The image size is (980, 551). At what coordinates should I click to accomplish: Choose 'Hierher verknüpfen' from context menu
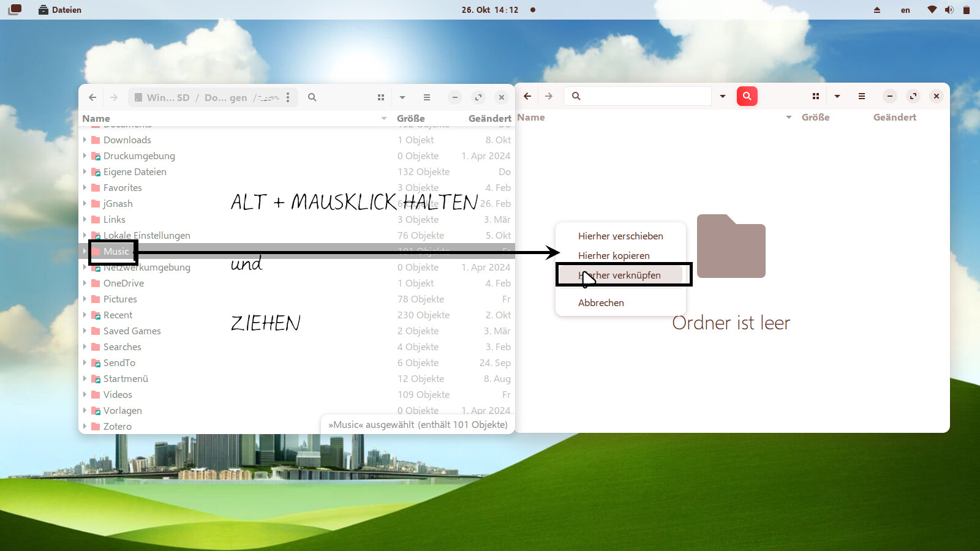point(620,275)
